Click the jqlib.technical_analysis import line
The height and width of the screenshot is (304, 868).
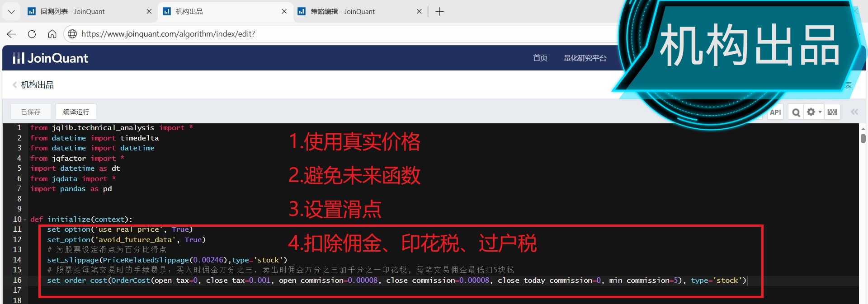[112, 128]
